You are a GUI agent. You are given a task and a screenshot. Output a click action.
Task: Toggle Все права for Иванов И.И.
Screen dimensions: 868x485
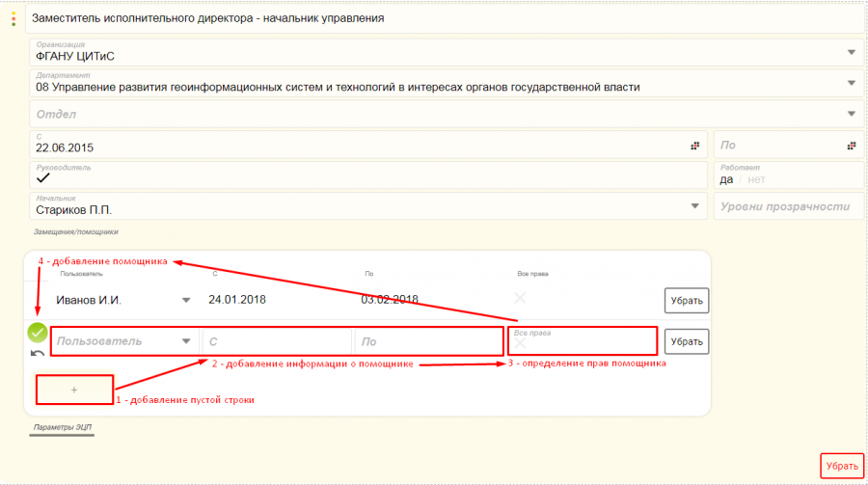[x=521, y=298]
